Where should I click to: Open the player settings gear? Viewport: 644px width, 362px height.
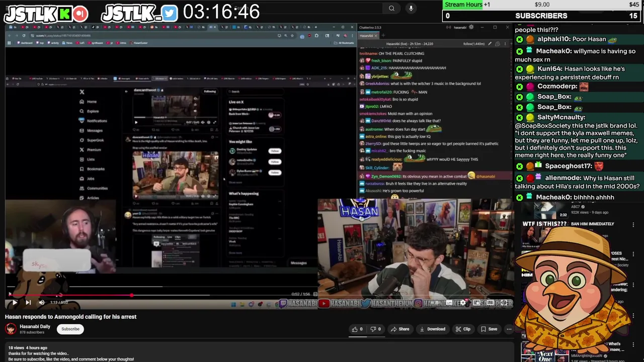tap(463, 303)
